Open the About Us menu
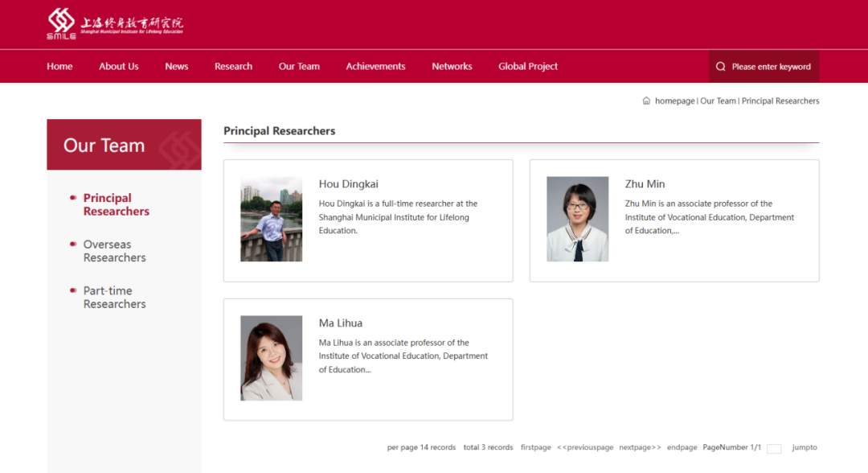868x473 pixels. coord(118,67)
